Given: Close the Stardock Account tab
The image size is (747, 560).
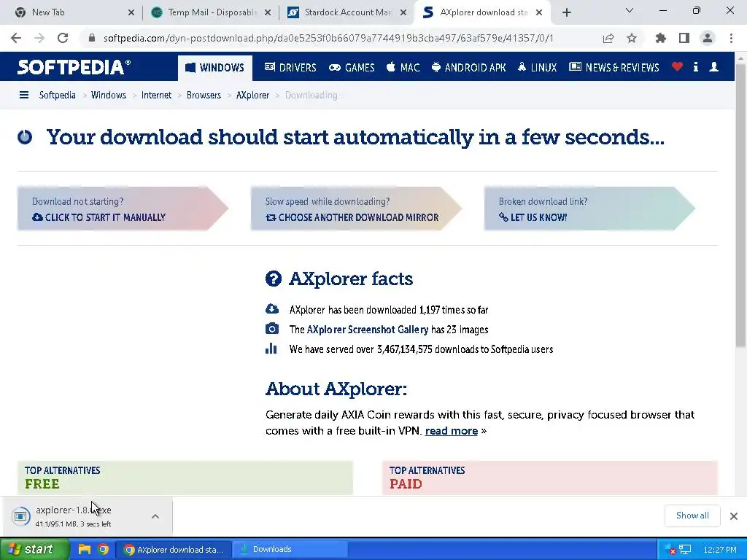Looking at the screenshot, I should tap(403, 13).
